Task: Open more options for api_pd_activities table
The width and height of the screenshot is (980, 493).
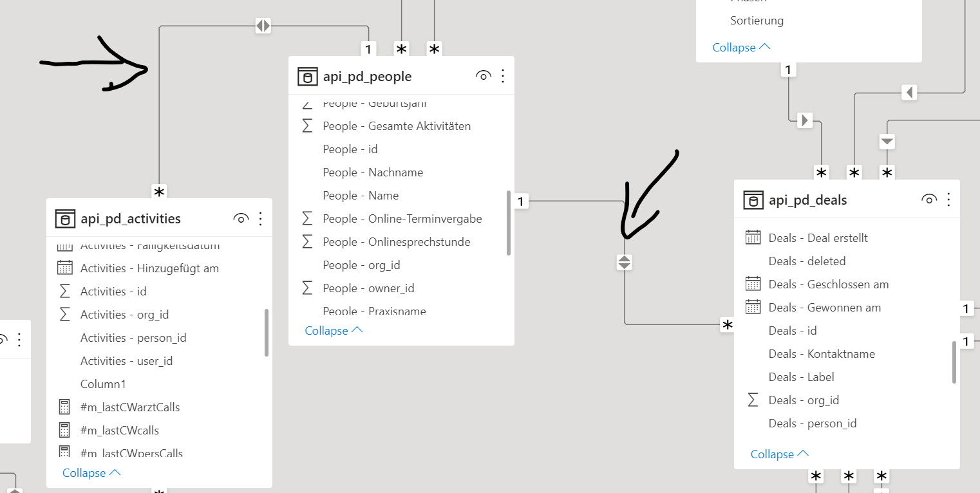Action: (x=261, y=219)
